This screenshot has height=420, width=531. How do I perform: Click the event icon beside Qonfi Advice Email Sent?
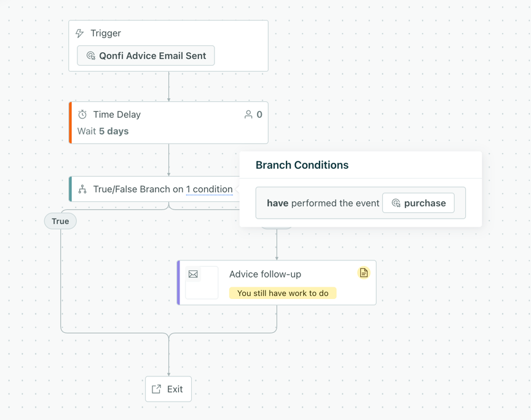tap(91, 55)
